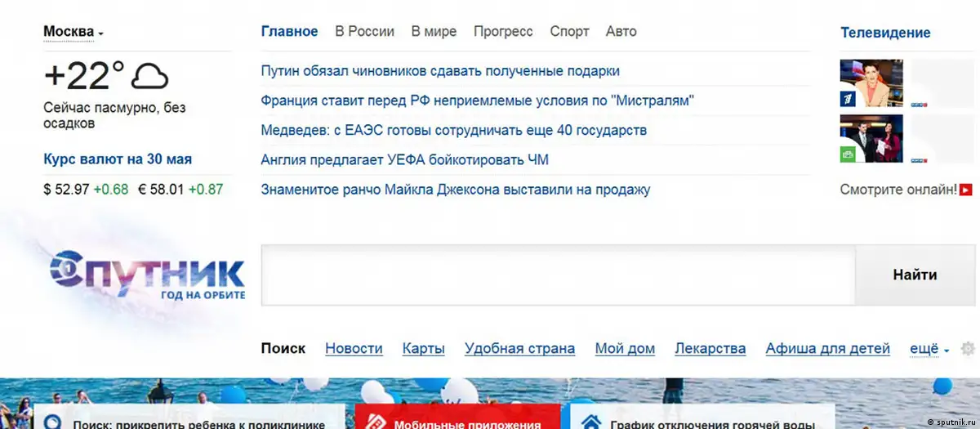Click the green NTV logo on TV thumbnail
Viewport: 980px width, 429px height.
point(848,154)
